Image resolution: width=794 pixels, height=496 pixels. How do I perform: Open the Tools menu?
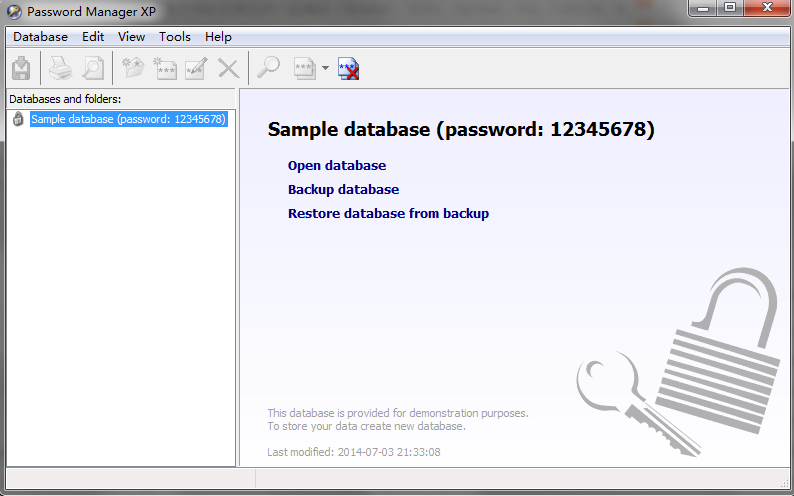coord(175,37)
